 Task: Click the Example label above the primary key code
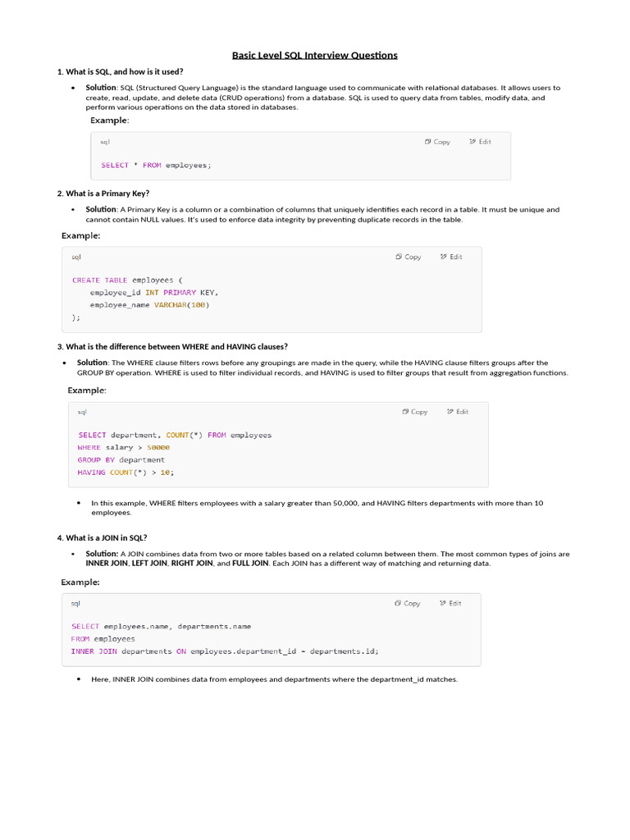[81, 235]
